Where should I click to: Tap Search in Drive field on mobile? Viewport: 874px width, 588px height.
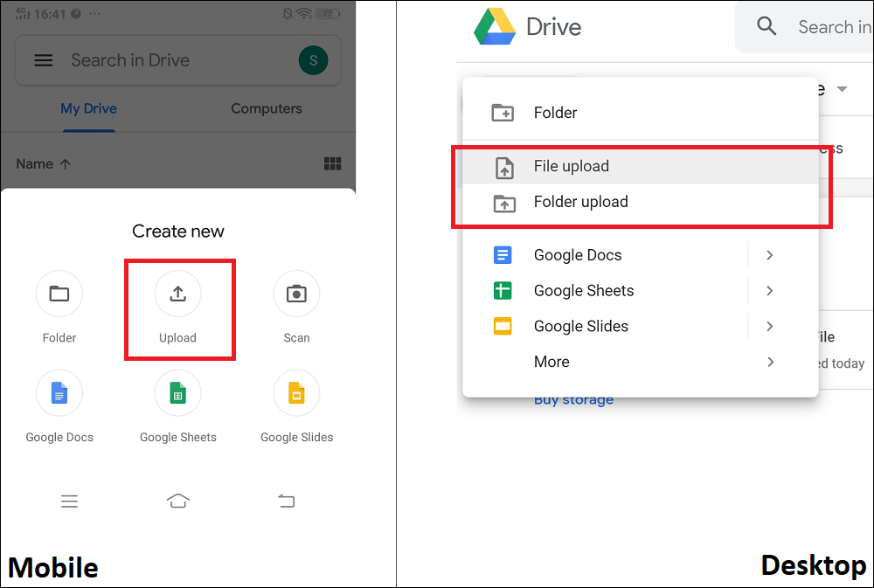[177, 60]
